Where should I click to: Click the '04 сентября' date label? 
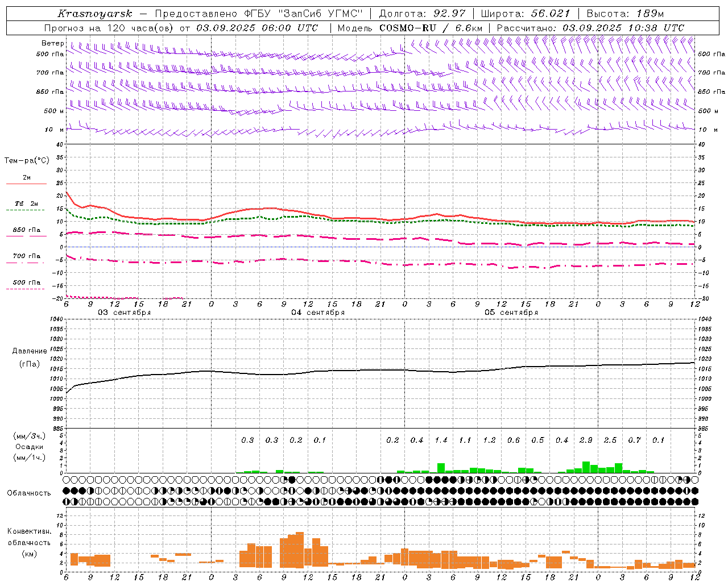point(318,313)
